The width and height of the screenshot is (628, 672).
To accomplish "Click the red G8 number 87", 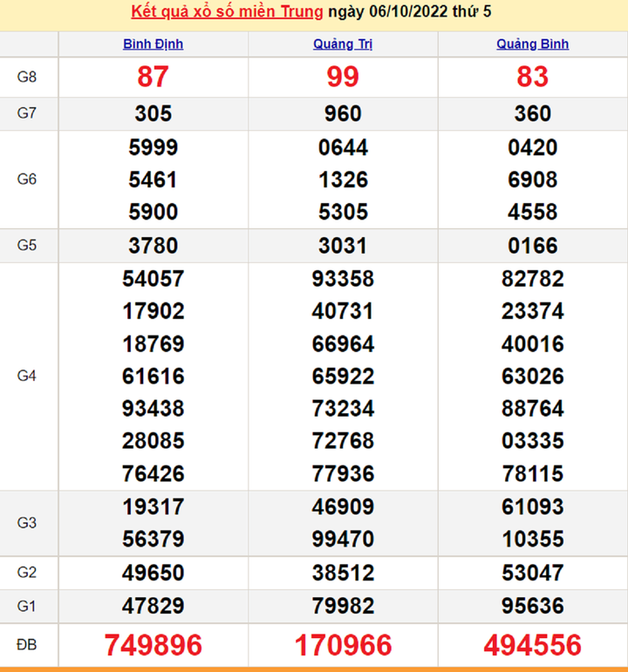I will (x=153, y=77).
